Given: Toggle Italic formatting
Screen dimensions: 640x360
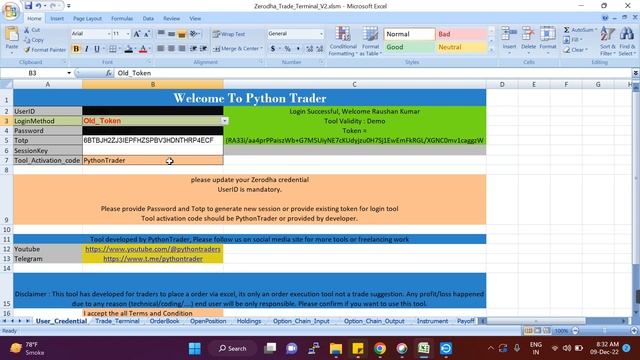Looking at the screenshot, I should 87,49.
